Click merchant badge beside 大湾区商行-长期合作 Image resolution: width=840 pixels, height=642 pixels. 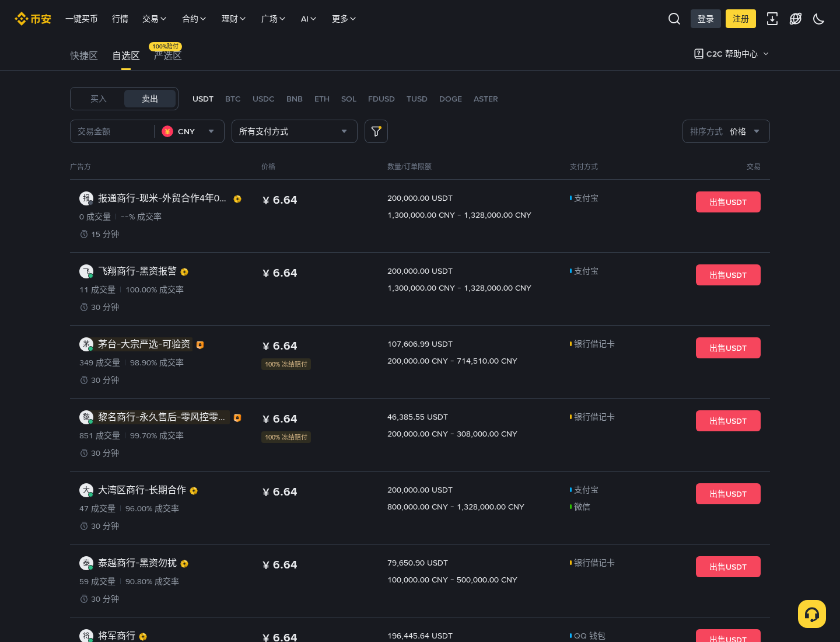click(x=194, y=491)
